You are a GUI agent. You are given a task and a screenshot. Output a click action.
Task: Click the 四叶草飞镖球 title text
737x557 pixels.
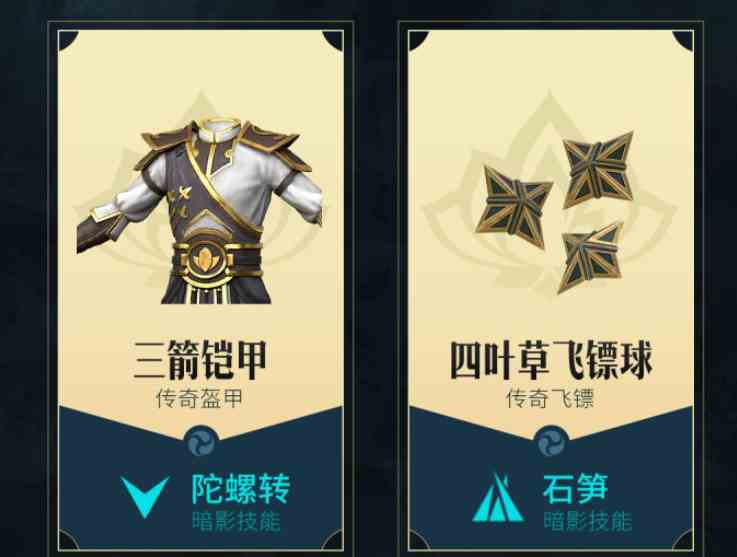551,360
